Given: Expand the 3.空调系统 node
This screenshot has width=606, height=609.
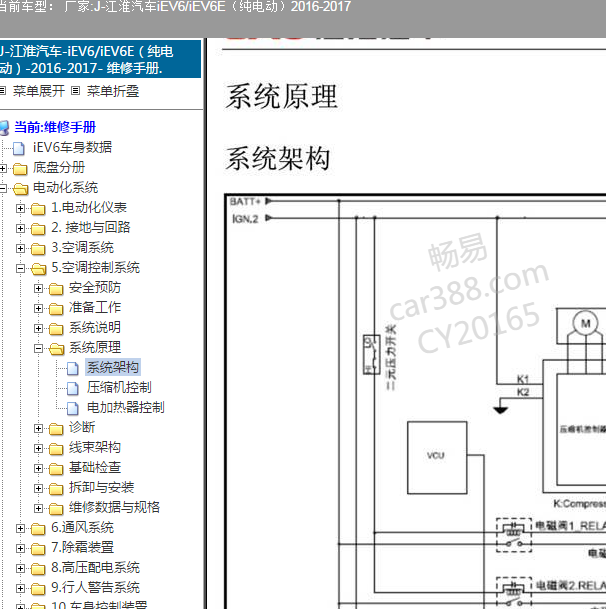Looking at the screenshot, I should click(x=21, y=249).
